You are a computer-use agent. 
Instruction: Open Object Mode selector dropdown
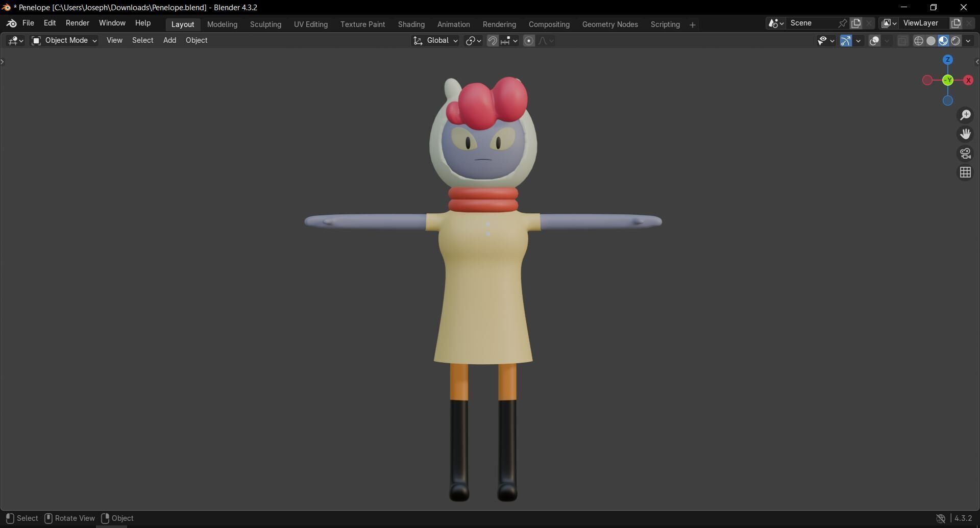(64, 41)
